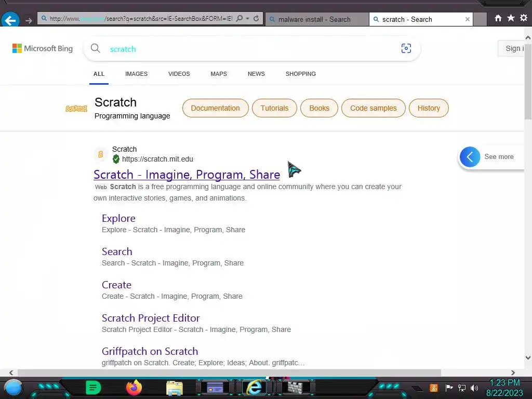Image resolution: width=532 pixels, height=399 pixels.
Task: Click the Java tray icon
Action: 434,388
